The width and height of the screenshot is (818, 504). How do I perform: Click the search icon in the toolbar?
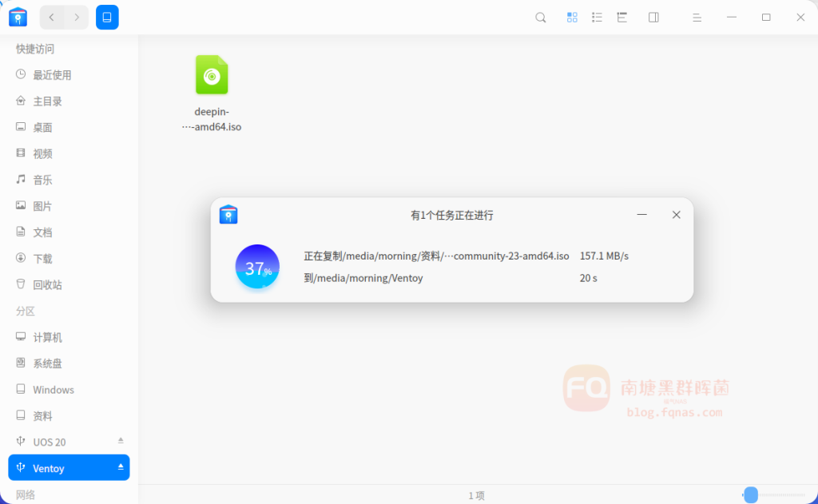541,18
